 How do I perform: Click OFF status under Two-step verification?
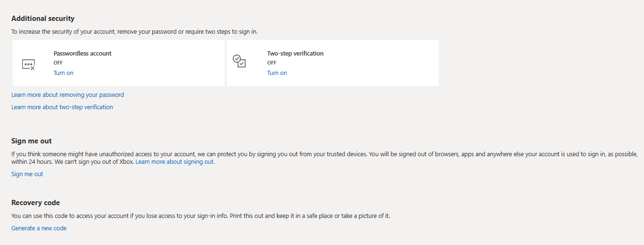[x=272, y=63]
